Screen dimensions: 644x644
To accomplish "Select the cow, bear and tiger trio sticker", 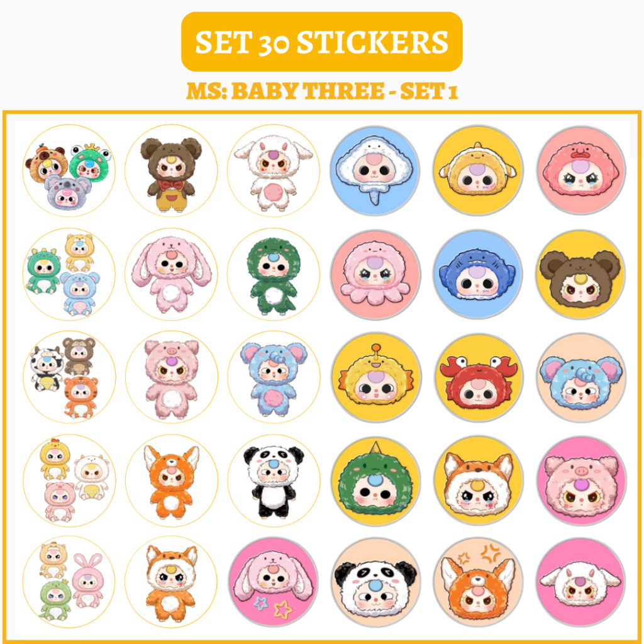I will 69,377.
